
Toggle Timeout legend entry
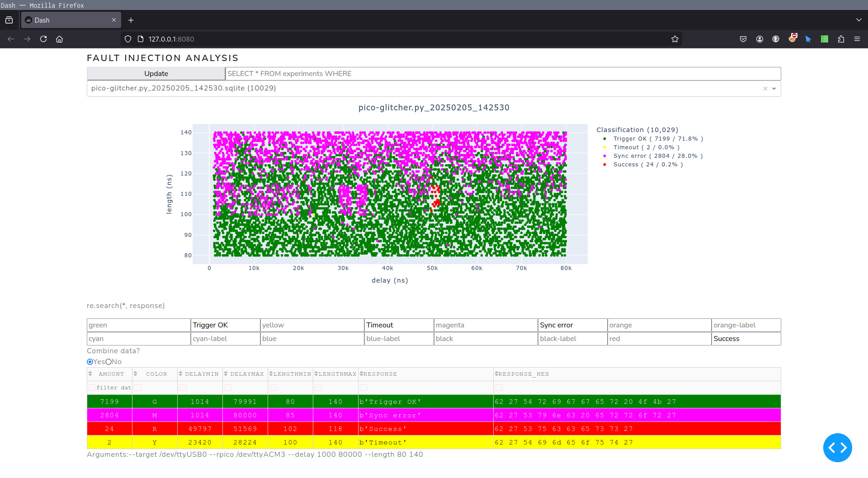tap(641, 147)
